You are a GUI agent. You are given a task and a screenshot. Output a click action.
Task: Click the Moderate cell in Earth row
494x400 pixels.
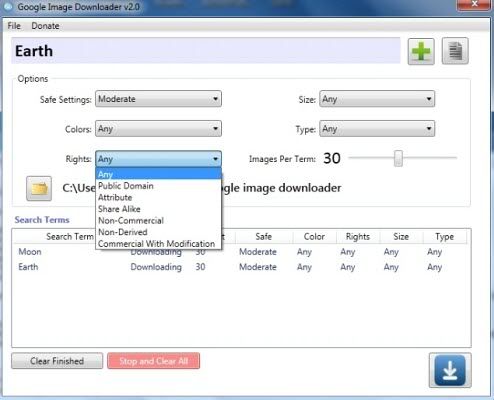pyautogui.click(x=258, y=267)
